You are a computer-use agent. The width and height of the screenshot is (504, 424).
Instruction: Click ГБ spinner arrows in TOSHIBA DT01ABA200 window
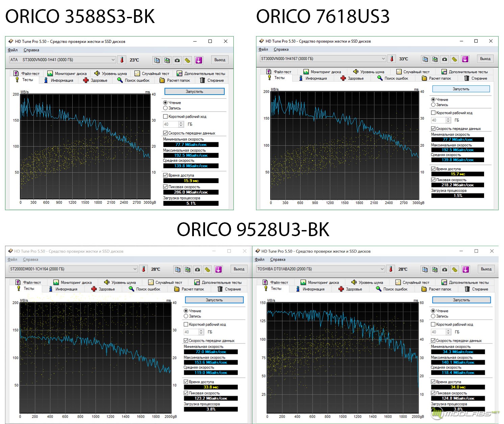(449, 332)
